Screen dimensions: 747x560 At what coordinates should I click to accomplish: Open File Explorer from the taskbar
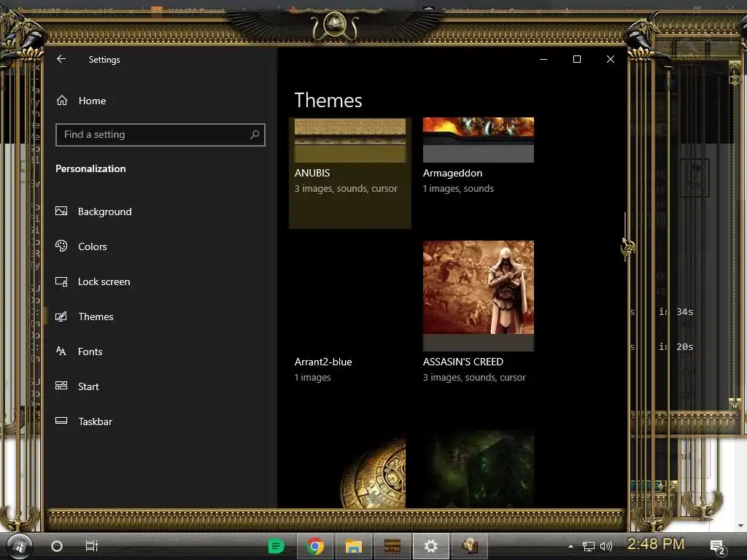point(354,546)
